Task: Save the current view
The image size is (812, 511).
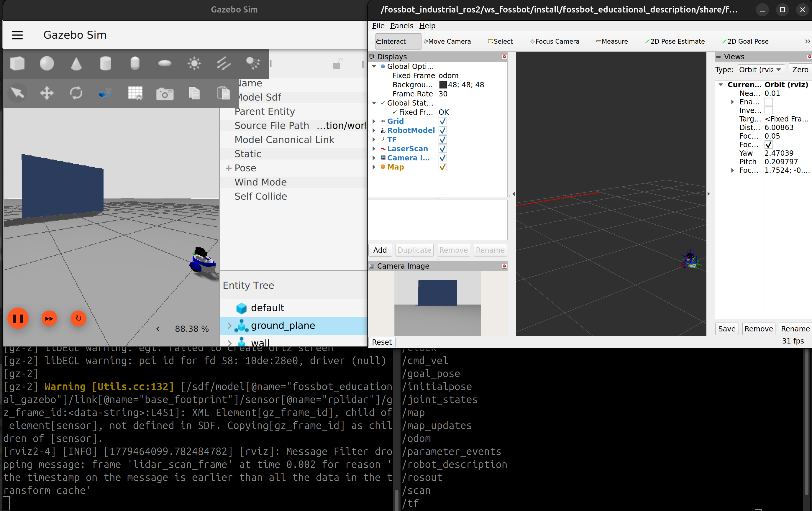Action: coord(727,329)
